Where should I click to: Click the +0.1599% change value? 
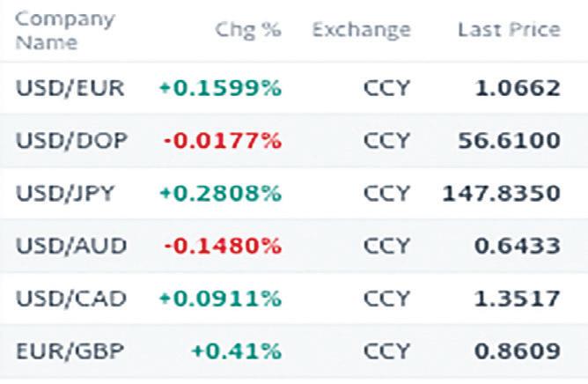tap(220, 88)
